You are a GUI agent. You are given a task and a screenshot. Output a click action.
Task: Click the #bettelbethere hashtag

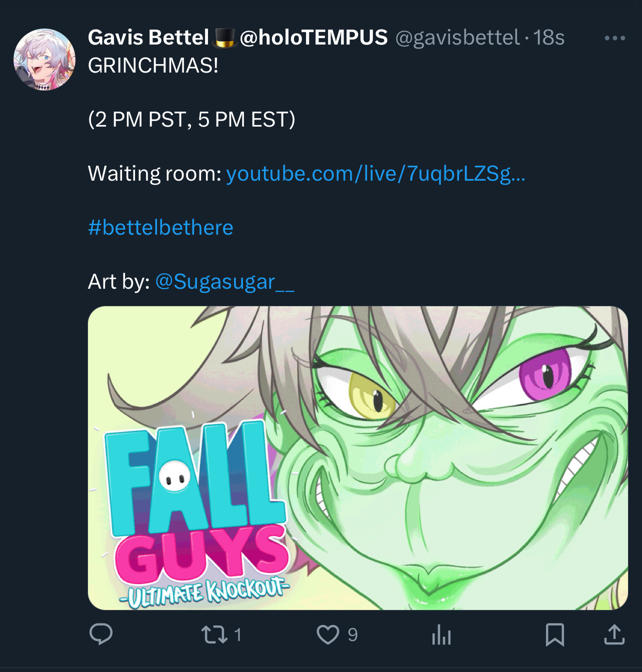click(160, 228)
